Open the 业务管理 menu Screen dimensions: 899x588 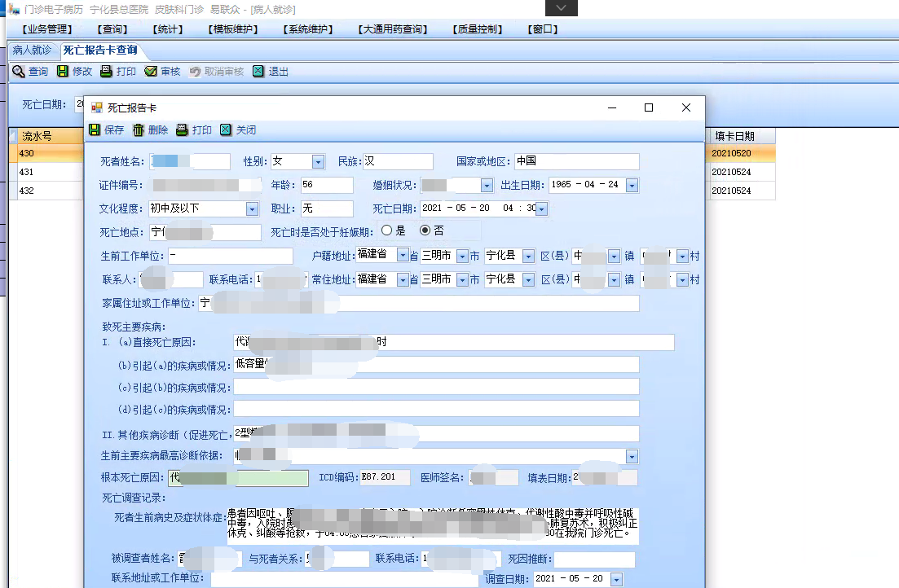click(47, 29)
